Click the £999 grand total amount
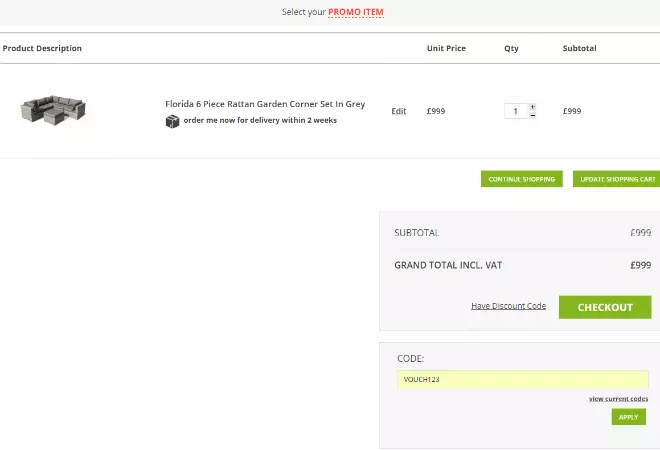The image size is (660, 450). [x=640, y=265]
